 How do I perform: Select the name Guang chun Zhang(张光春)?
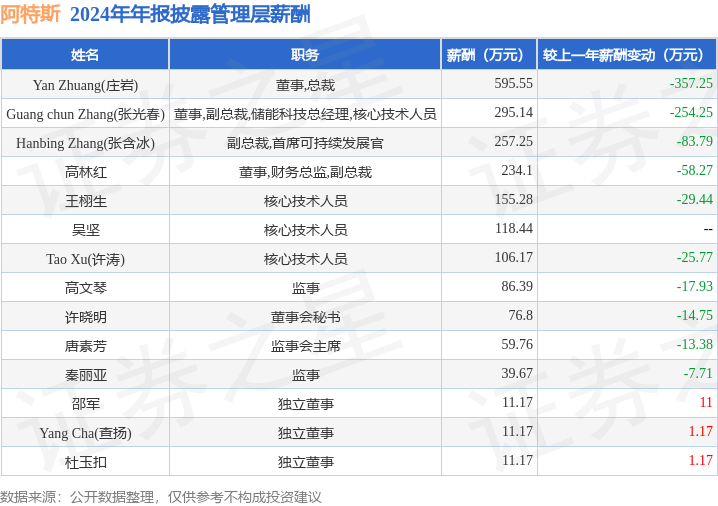point(85,114)
